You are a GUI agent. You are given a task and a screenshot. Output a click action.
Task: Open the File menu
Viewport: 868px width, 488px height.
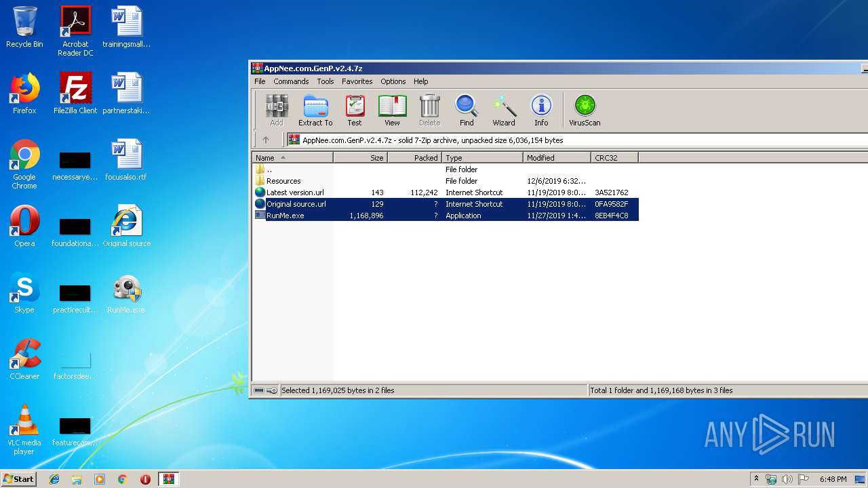pos(260,81)
